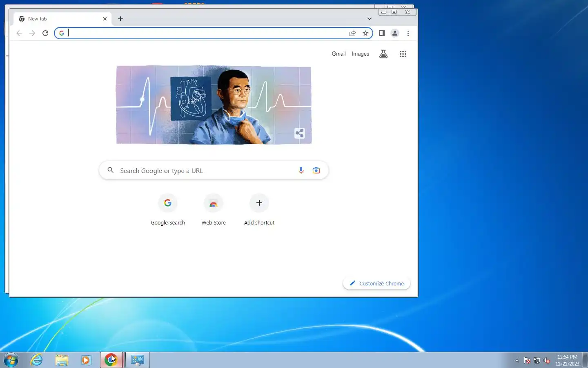
Task: Open the Windows Start menu
Action: [x=11, y=360]
